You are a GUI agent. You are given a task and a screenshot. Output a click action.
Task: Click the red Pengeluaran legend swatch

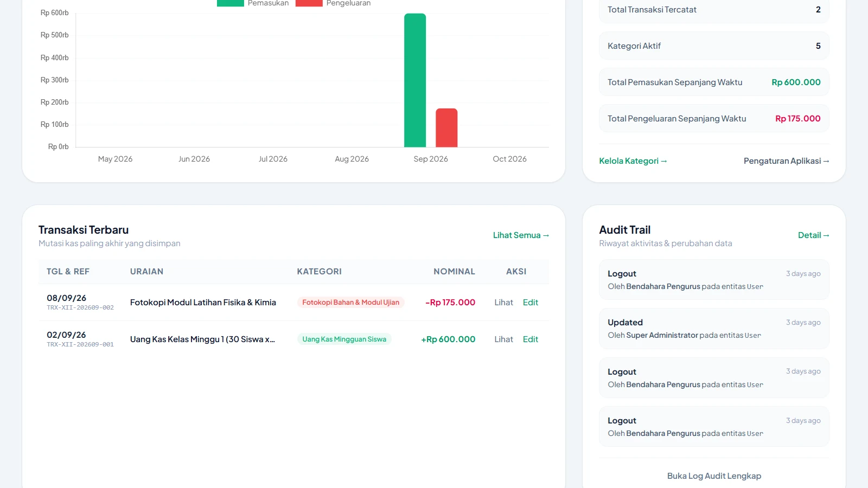(x=309, y=3)
